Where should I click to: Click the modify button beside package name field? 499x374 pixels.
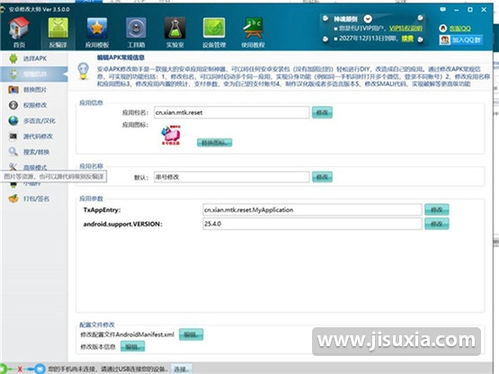[x=322, y=113]
